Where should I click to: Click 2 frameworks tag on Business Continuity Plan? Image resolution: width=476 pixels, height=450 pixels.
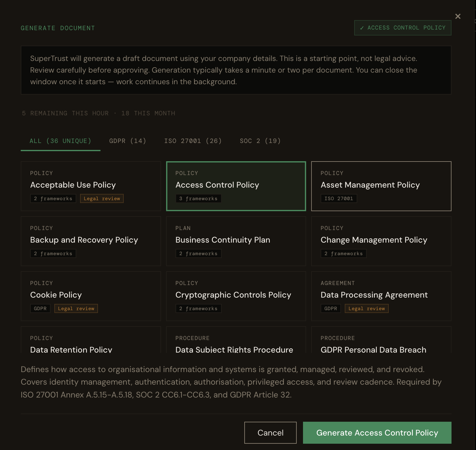coord(198,254)
